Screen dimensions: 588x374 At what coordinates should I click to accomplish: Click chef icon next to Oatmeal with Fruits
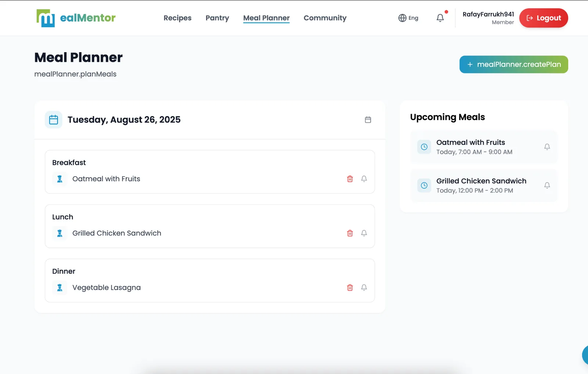tap(60, 179)
